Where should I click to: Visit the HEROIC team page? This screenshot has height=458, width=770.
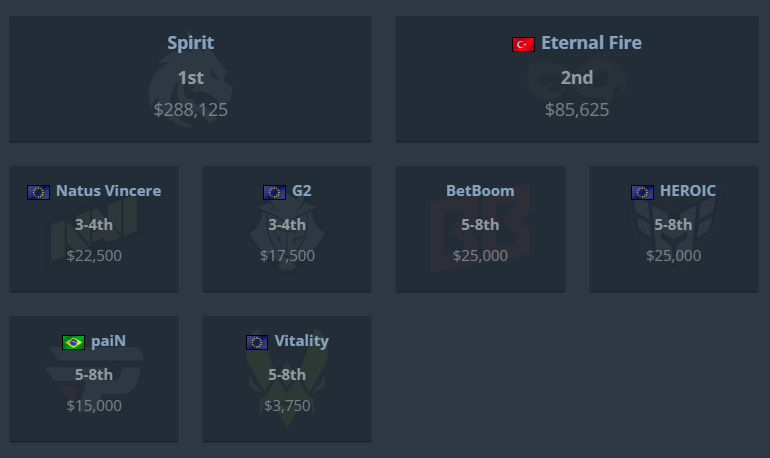(x=688, y=191)
